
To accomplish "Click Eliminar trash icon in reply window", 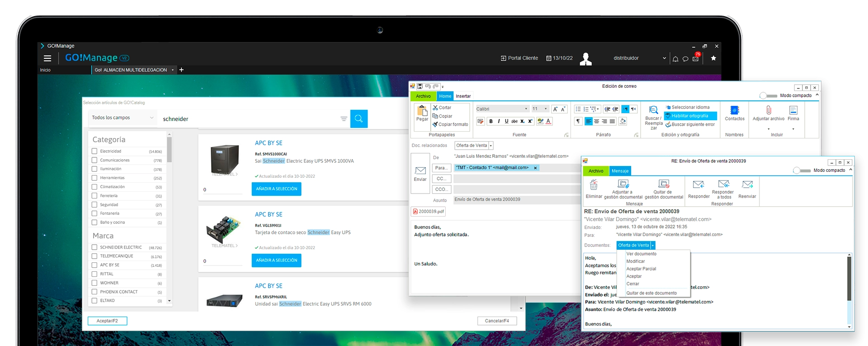I will pyautogui.click(x=594, y=189).
